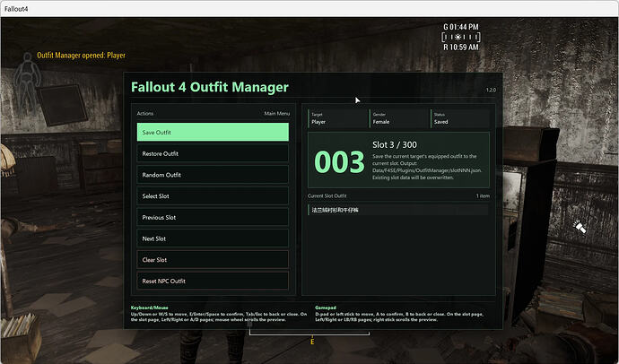Click the Fallout 4 Outfit Manager title
Viewport: 619px width, 364px height.
pyautogui.click(x=210, y=87)
